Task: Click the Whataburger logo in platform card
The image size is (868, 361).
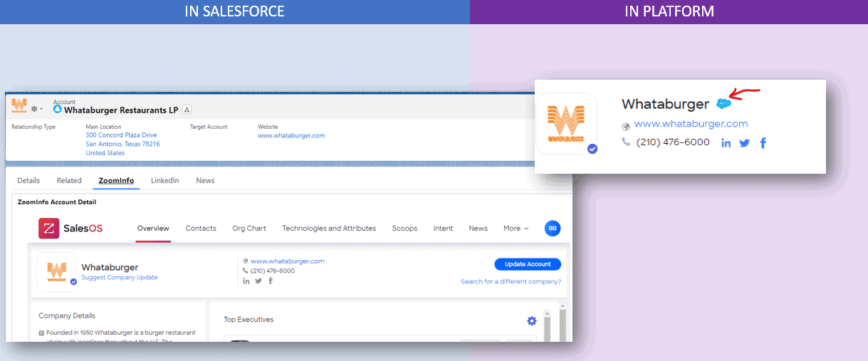Action: pos(566,124)
